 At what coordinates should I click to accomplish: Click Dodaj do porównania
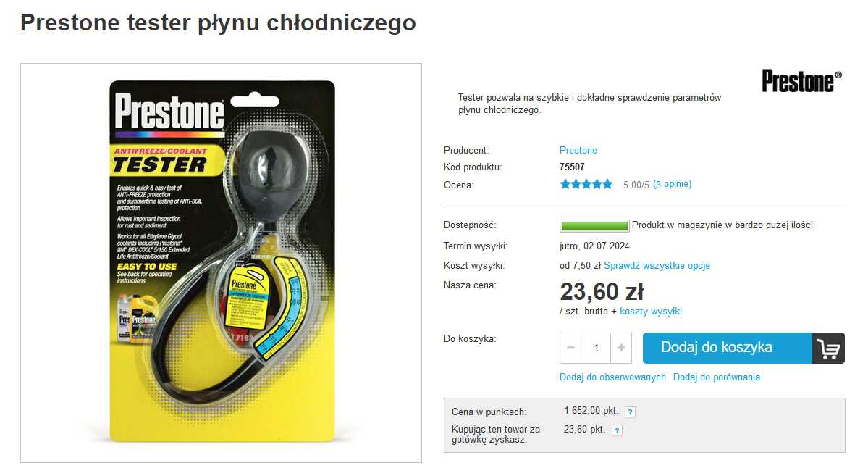[x=716, y=377]
